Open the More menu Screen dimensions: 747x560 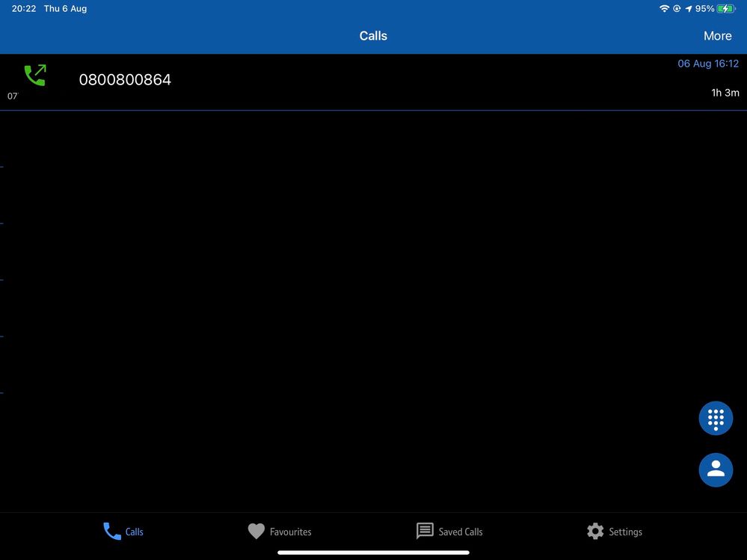click(x=717, y=36)
